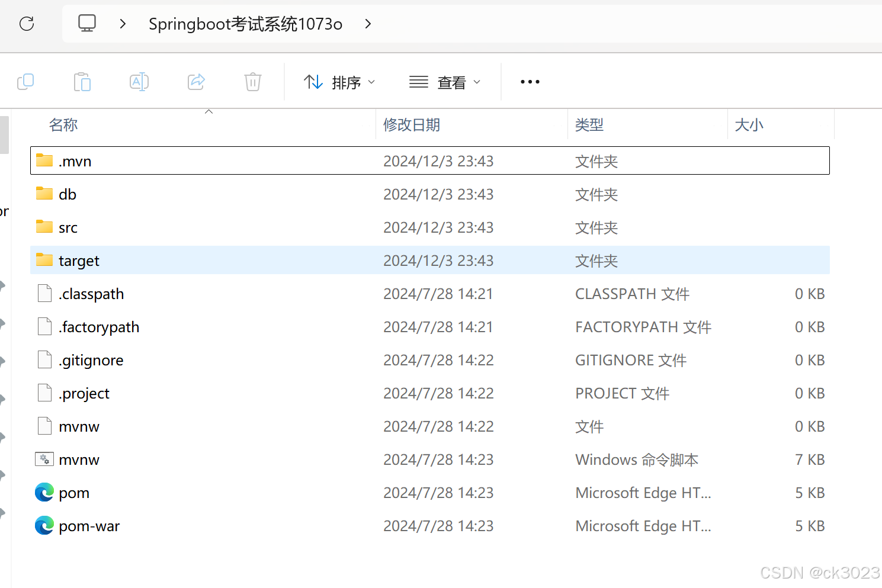Viewport: 882px width, 588px height.
Task: Click the Copy icon in the toolbar
Action: 25,82
